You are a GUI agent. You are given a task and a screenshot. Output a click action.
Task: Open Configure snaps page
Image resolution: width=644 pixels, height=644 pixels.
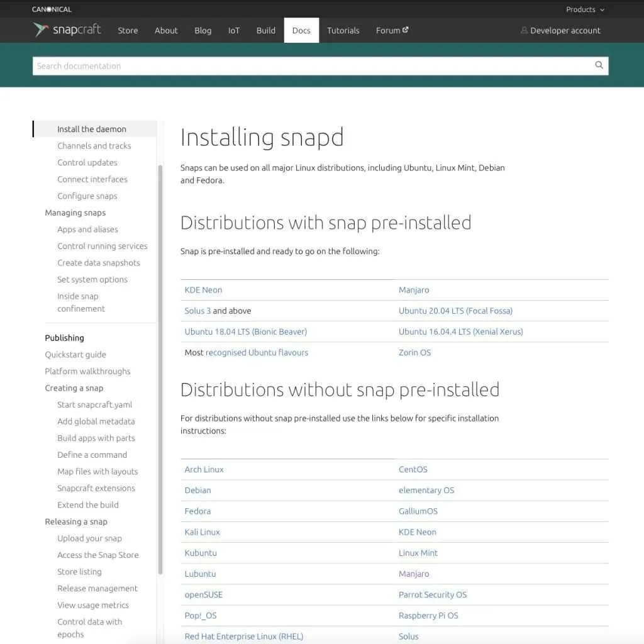(87, 196)
